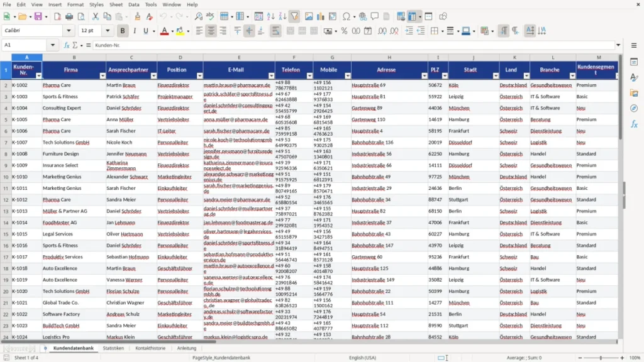Toggle Center Horizontally alignment
This screenshot has width=644, height=362.
click(x=211, y=31)
